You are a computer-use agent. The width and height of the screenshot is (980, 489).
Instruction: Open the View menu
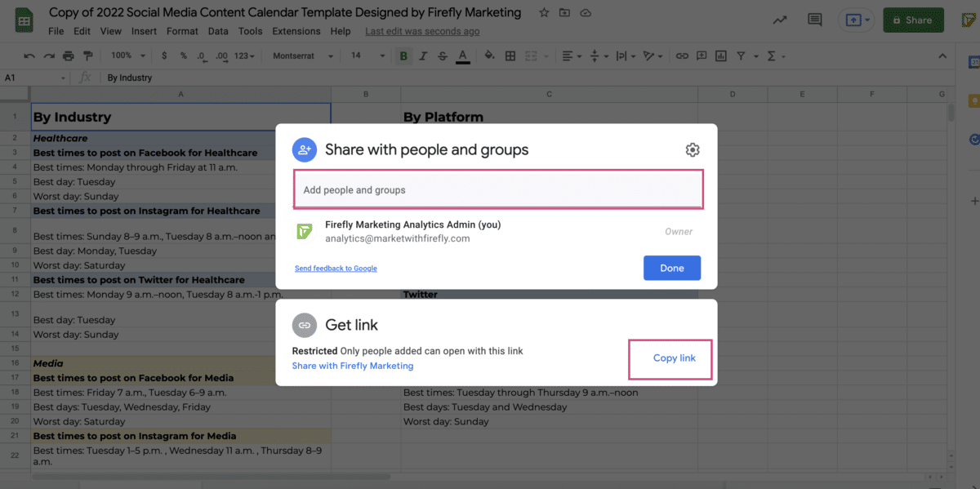[x=110, y=31]
